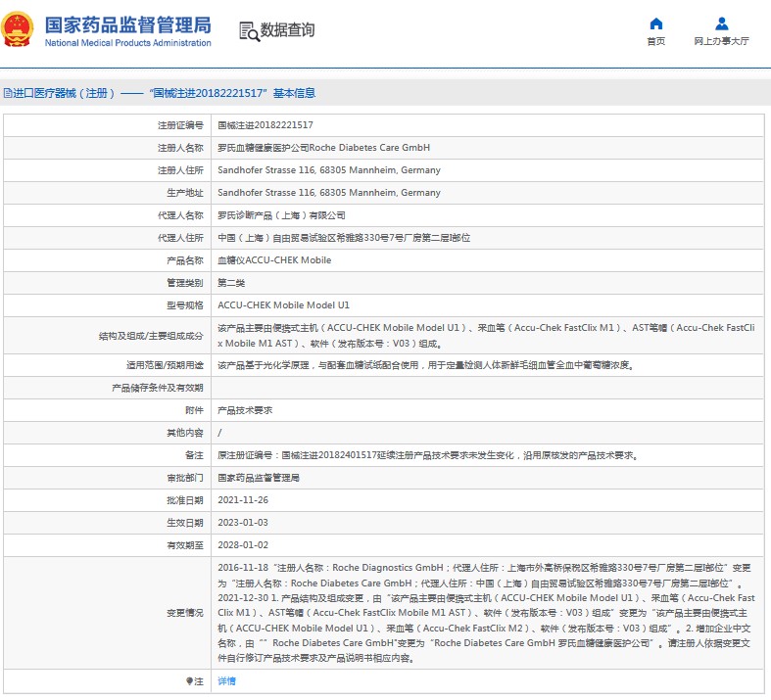Click the 数据查询 heading text
Image resolution: width=771 pixels, height=700 pixels.
tap(290, 30)
